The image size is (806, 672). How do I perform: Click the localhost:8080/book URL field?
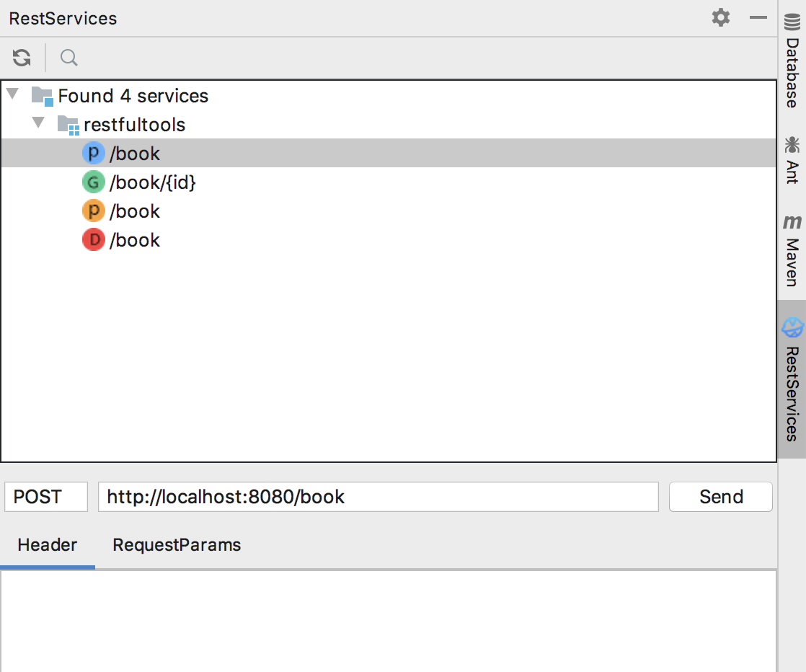pos(378,497)
